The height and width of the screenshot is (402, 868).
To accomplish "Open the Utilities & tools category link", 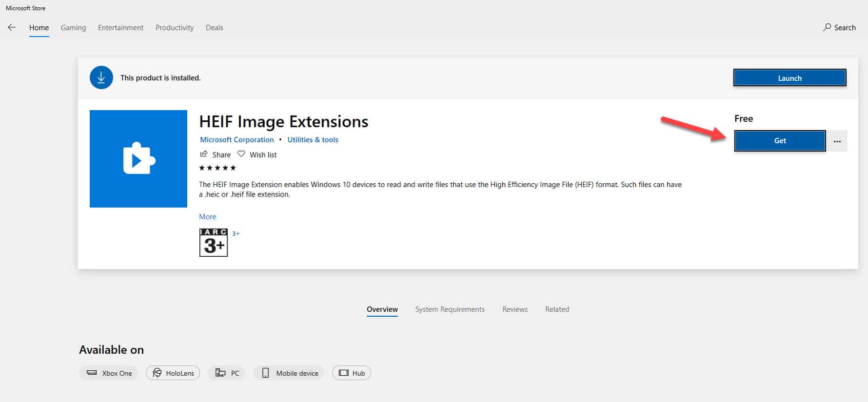I will coord(313,140).
